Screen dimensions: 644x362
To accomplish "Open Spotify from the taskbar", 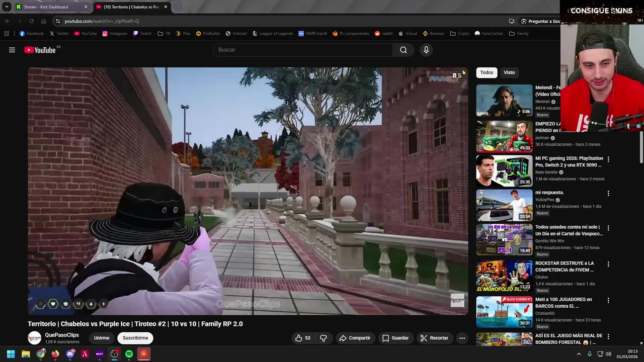I will point(129,354).
